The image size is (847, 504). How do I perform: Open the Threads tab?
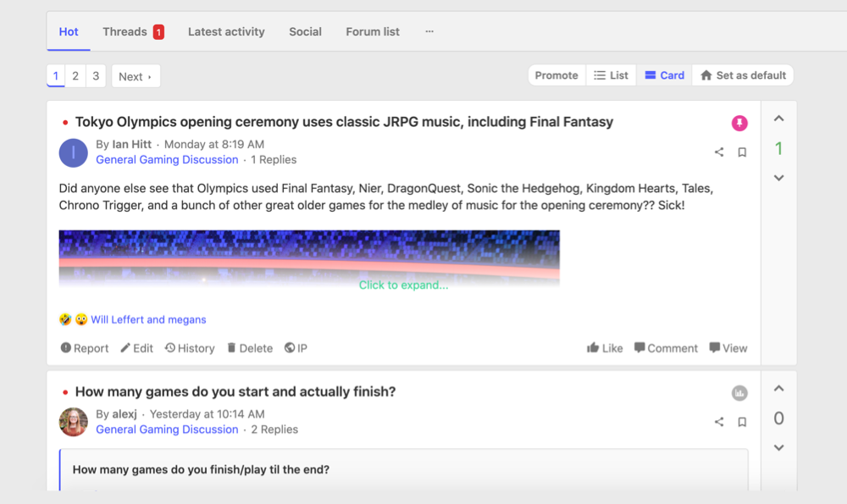[125, 31]
